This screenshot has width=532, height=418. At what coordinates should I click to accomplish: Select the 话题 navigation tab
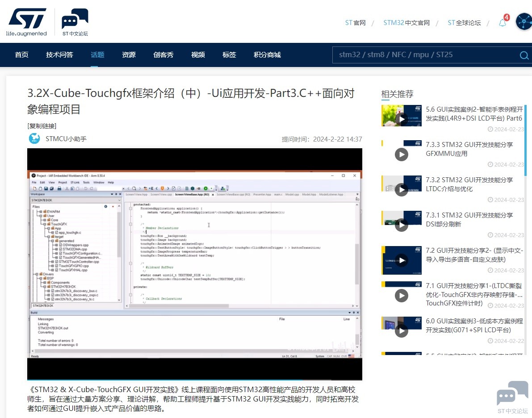coord(98,54)
